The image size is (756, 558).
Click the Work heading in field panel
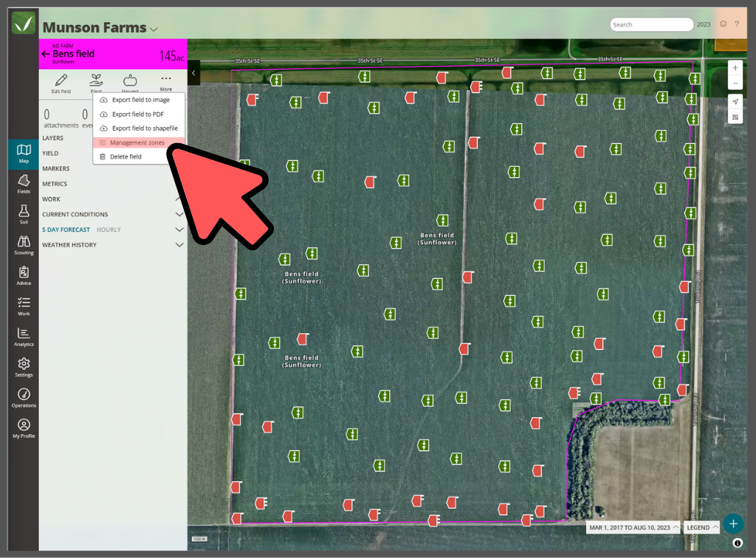pos(51,199)
